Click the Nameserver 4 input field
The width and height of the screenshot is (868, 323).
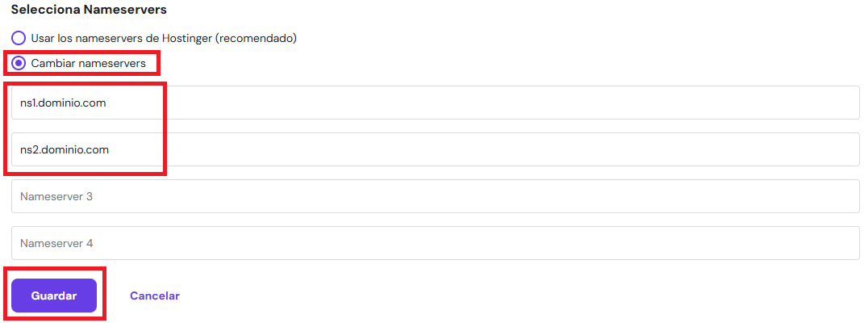(436, 243)
